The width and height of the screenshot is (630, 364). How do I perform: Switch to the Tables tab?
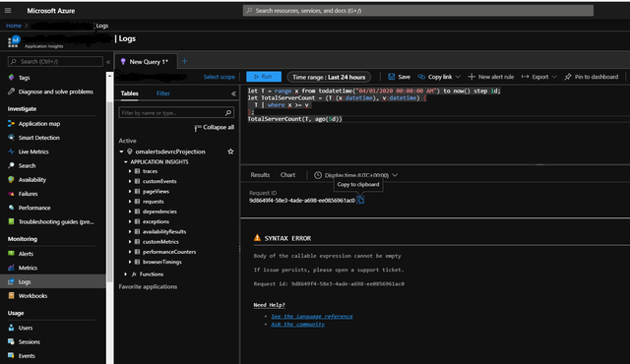(x=129, y=93)
